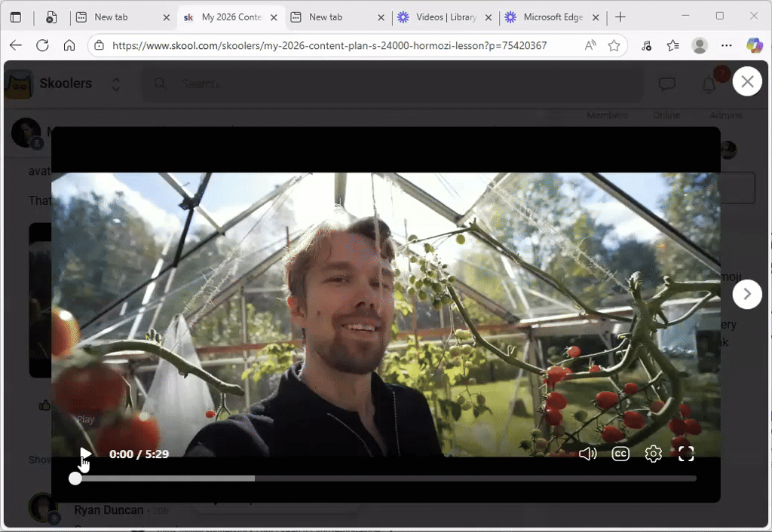
Task: Open the video settings gear
Action: tap(654, 454)
